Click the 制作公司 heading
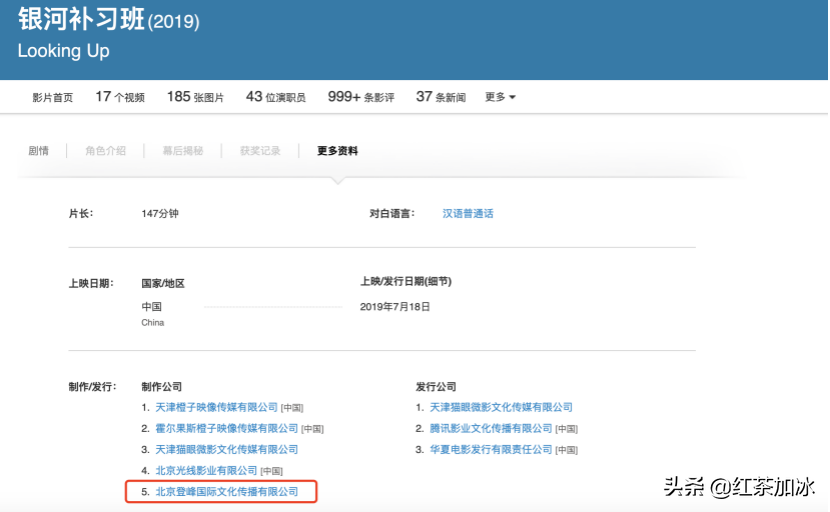This screenshot has height=512, width=830. click(x=161, y=387)
